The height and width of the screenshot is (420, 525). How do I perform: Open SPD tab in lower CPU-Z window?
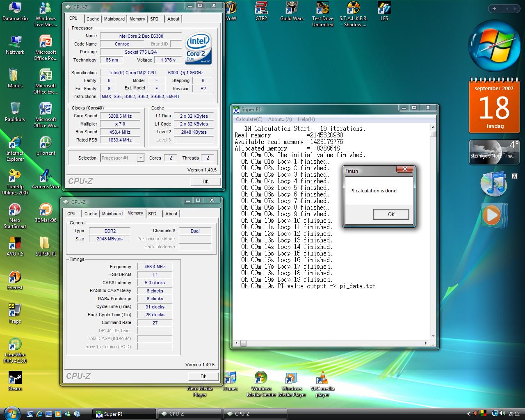(152, 214)
